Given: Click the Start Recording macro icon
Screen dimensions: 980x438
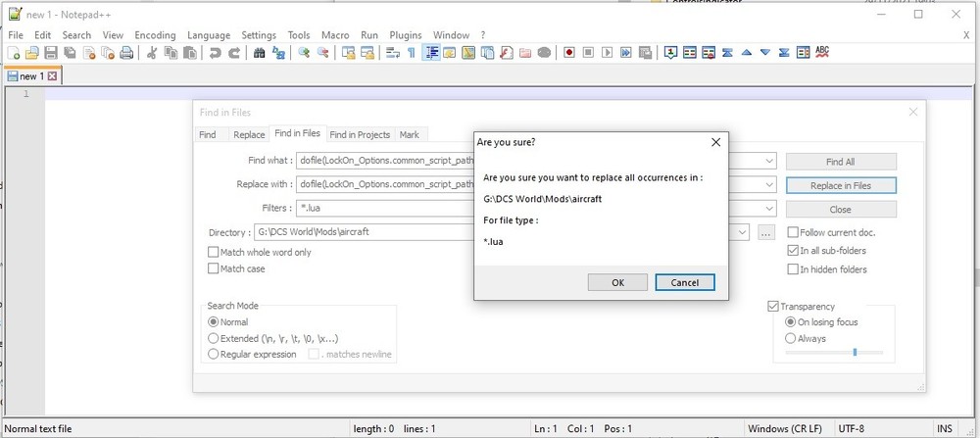Looking at the screenshot, I should click(x=568, y=53).
